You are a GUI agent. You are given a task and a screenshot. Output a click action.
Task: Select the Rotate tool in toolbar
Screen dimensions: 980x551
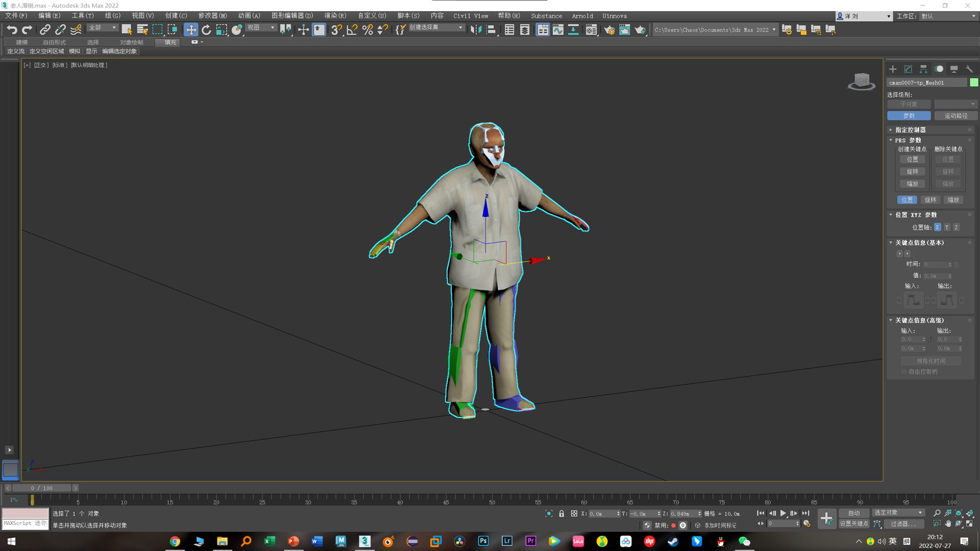[x=206, y=30]
